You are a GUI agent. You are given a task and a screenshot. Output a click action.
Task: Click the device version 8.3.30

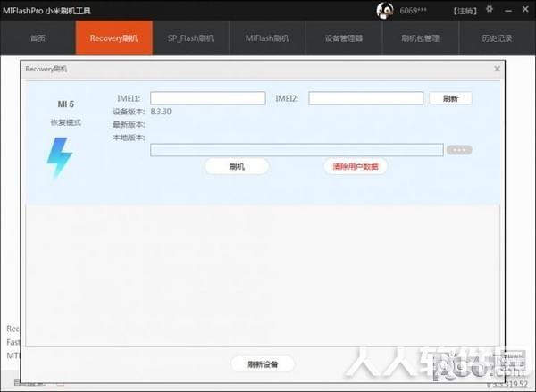pyautogui.click(x=161, y=112)
